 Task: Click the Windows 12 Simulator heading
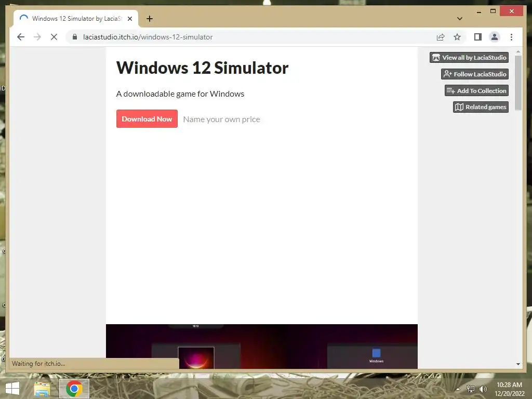[x=202, y=68]
